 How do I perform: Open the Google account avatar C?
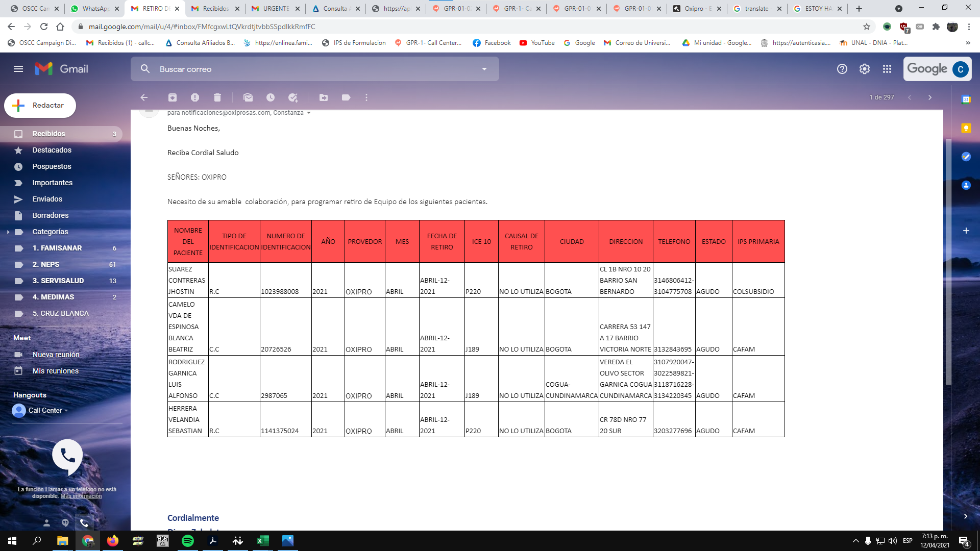961,69
